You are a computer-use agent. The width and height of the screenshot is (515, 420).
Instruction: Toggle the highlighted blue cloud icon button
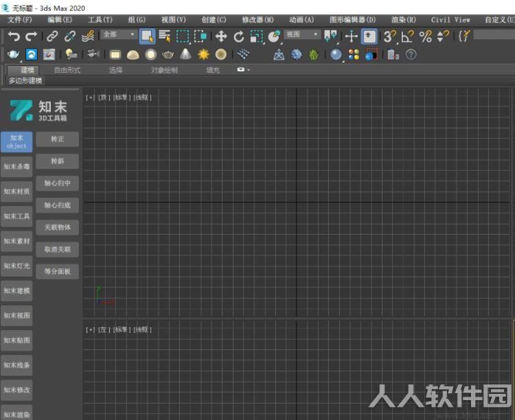[x=32, y=54]
